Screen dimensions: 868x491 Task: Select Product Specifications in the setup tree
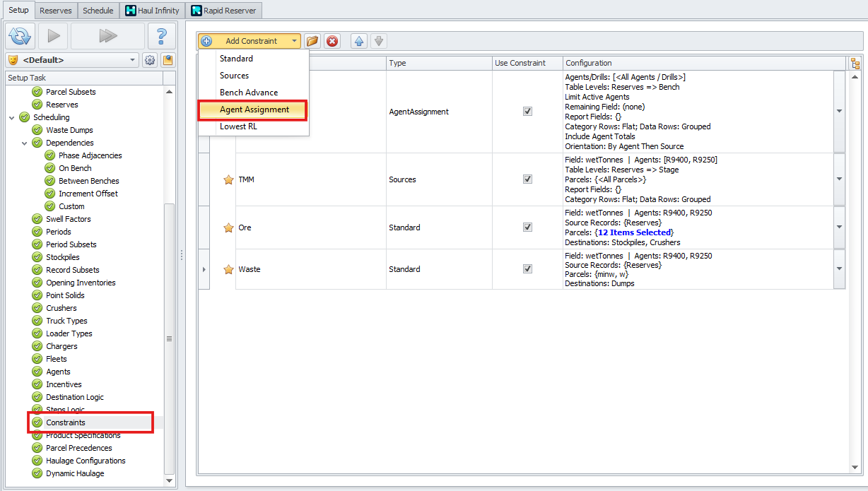tap(83, 435)
